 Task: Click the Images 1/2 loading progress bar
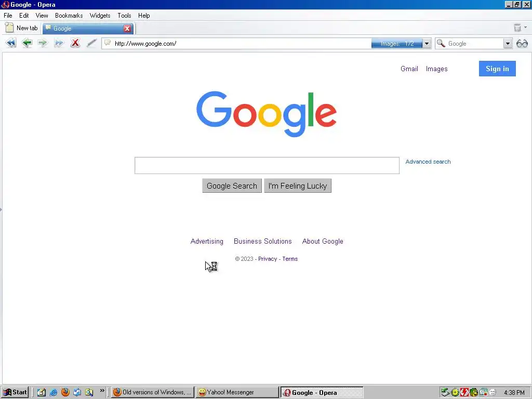pos(397,44)
